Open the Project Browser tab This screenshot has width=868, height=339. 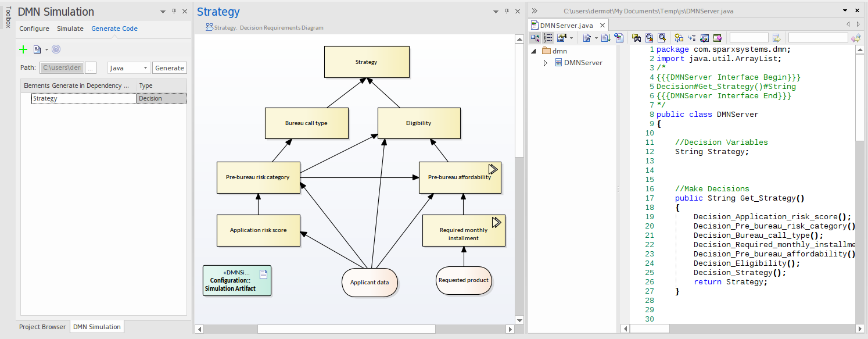(x=42, y=327)
